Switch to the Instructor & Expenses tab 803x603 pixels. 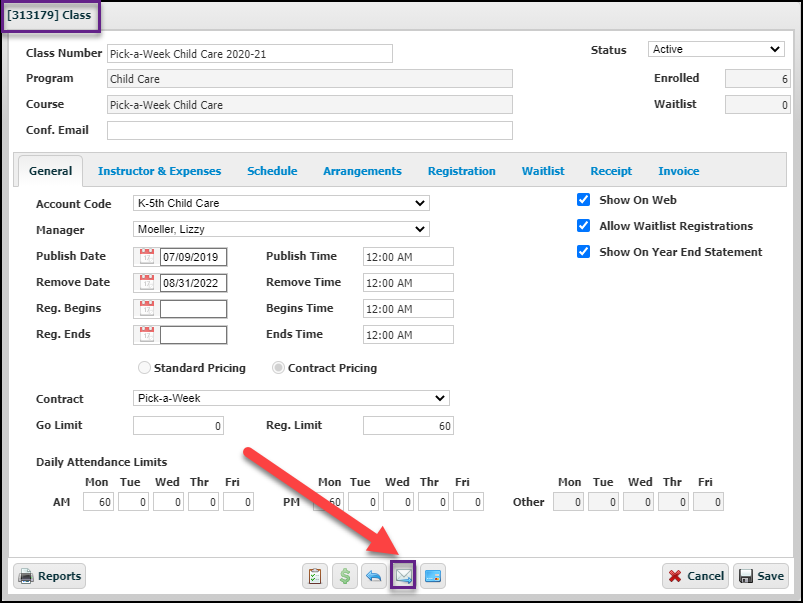coord(159,171)
